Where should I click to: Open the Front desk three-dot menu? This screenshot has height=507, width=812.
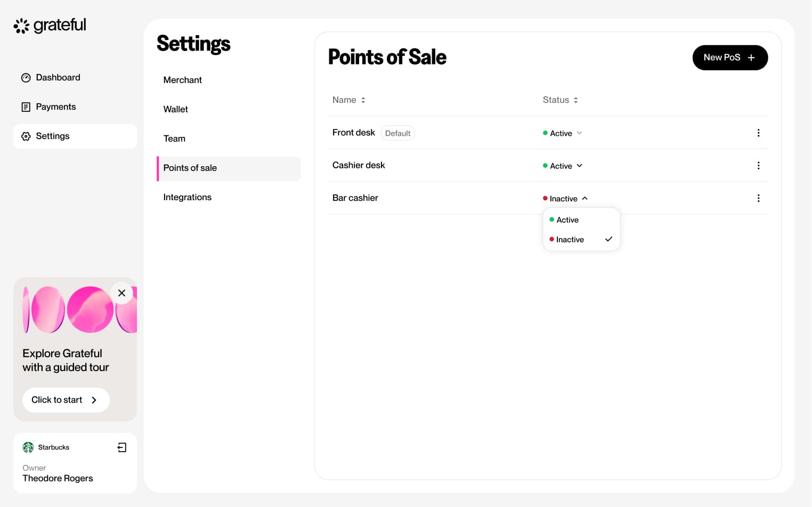758,133
